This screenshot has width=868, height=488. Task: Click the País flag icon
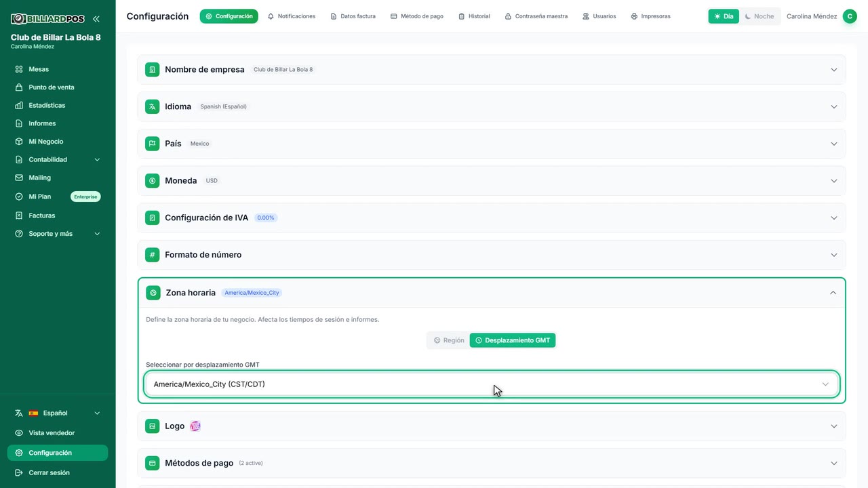153,144
